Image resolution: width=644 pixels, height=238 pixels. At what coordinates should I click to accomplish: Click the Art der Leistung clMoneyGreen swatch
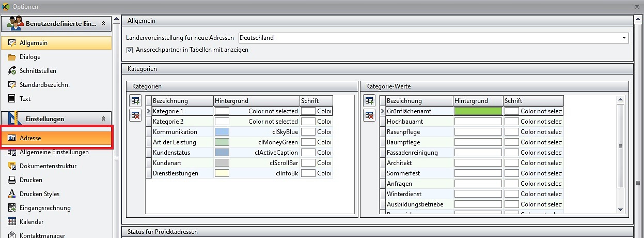pos(222,142)
